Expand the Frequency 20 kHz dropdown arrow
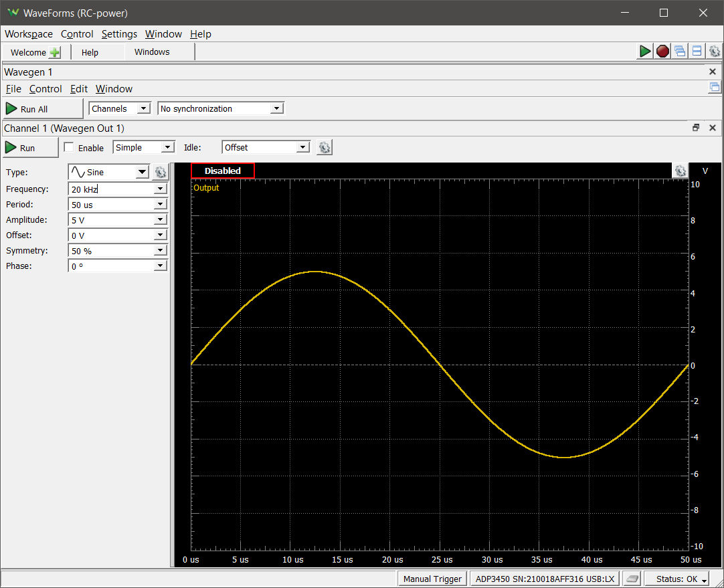The width and height of the screenshot is (724, 588). [160, 189]
